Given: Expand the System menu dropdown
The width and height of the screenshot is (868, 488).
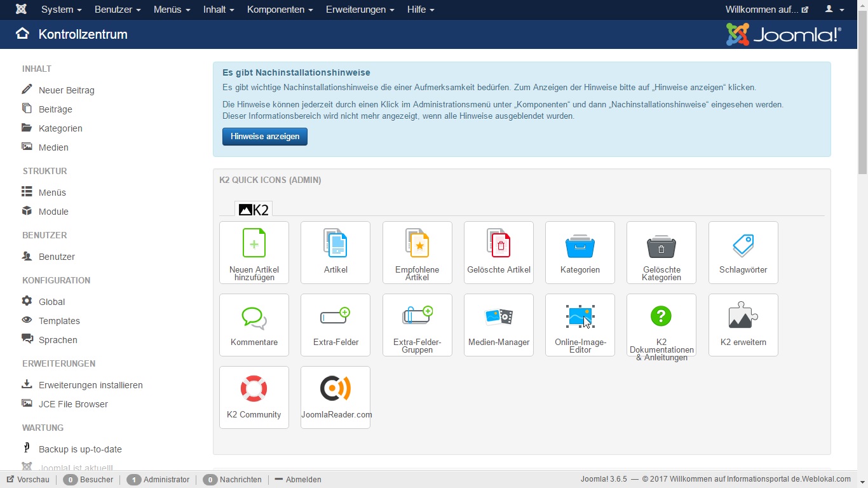Looking at the screenshot, I should point(61,10).
